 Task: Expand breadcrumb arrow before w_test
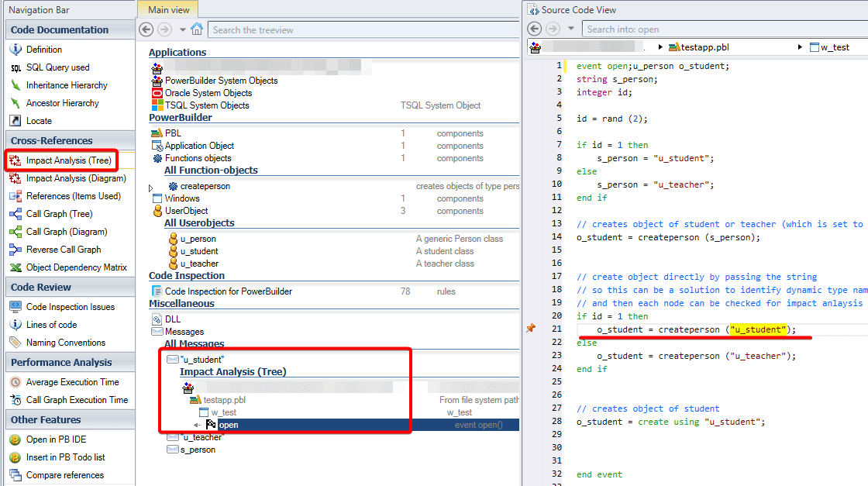800,47
